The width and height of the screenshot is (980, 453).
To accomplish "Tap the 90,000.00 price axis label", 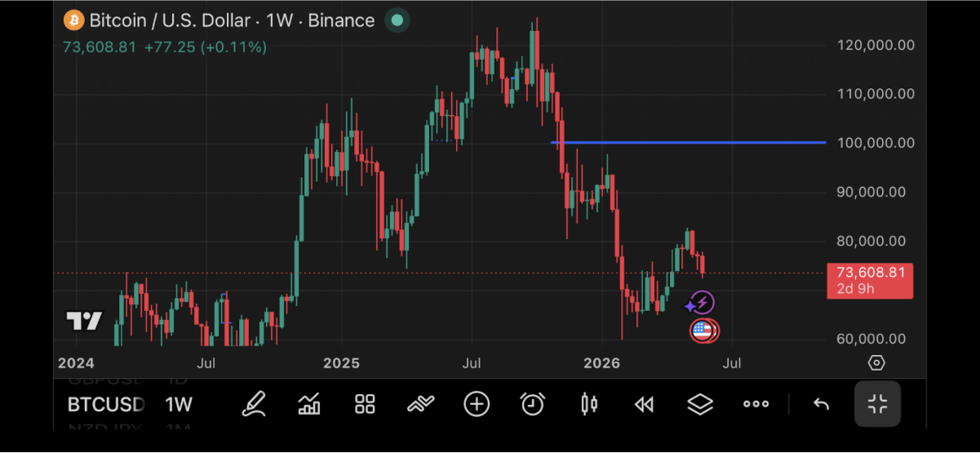I will coord(871,192).
